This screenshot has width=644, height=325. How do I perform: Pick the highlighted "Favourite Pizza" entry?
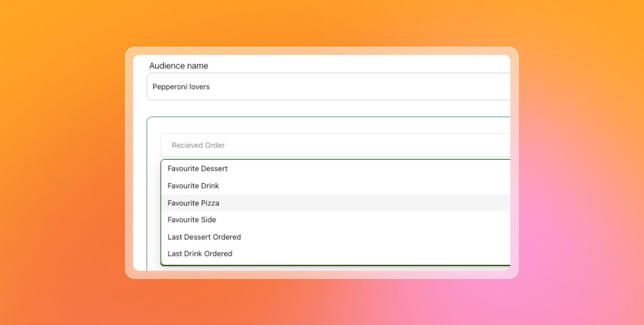pyautogui.click(x=193, y=203)
